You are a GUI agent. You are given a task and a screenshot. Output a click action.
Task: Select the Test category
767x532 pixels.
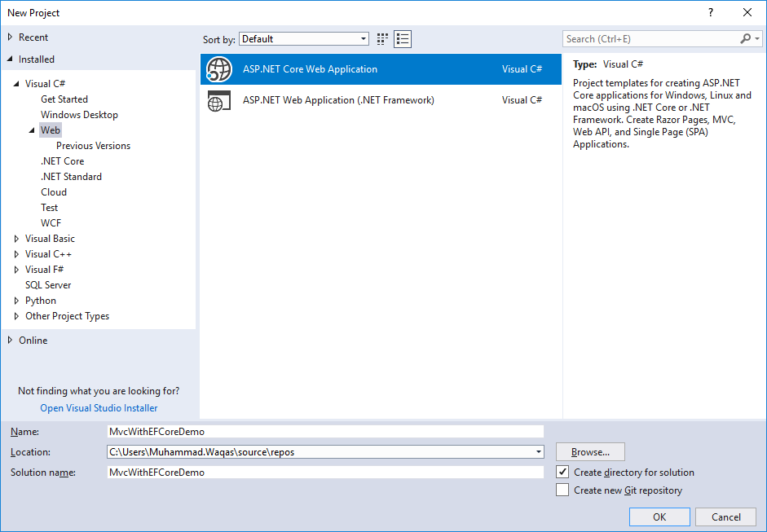click(x=50, y=208)
